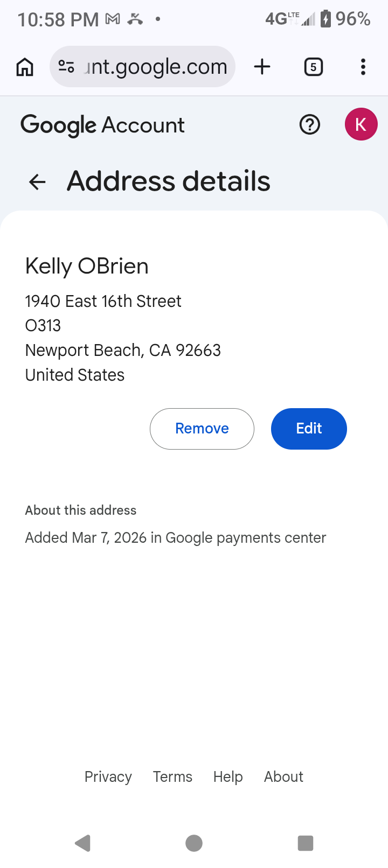Open the Privacy footer link
Image resolution: width=388 pixels, height=868 pixels.
pos(108,776)
